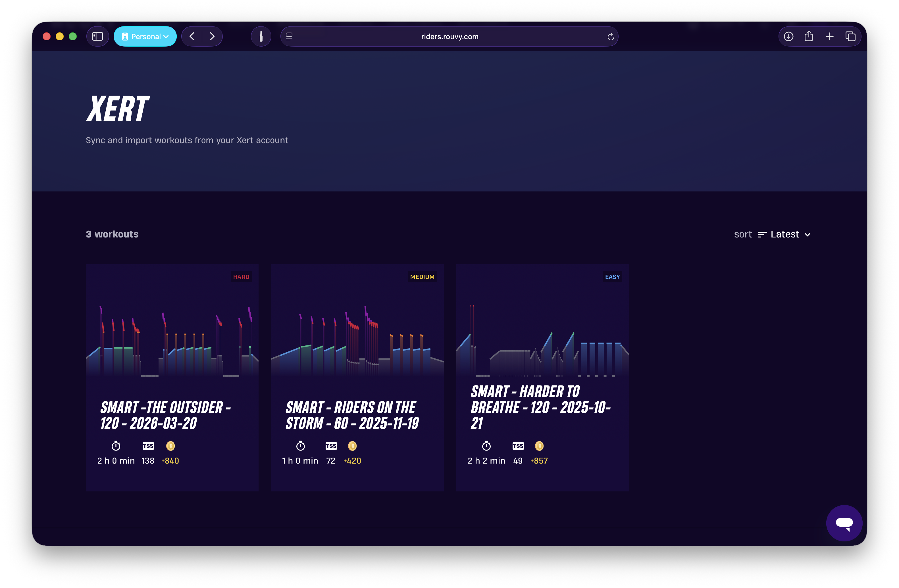
Task: Click the stopwatch icon on Riders on the Storm card
Action: point(301,446)
